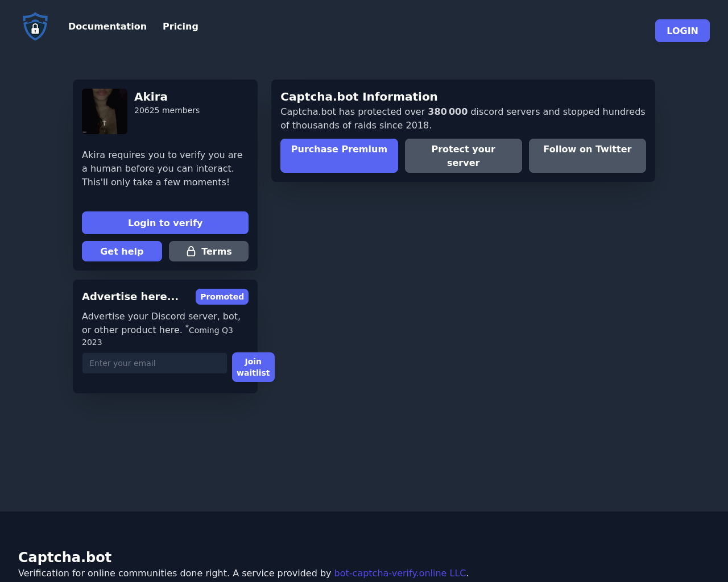The image size is (728, 582).
Task: Click the Captcha.bot shield logo
Action: pyautogui.click(x=35, y=27)
